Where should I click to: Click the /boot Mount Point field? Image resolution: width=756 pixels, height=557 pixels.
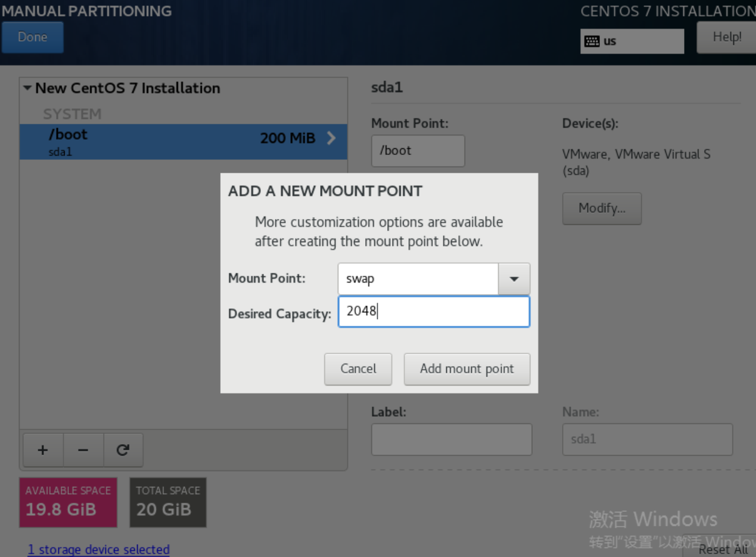click(x=418, y=151)
